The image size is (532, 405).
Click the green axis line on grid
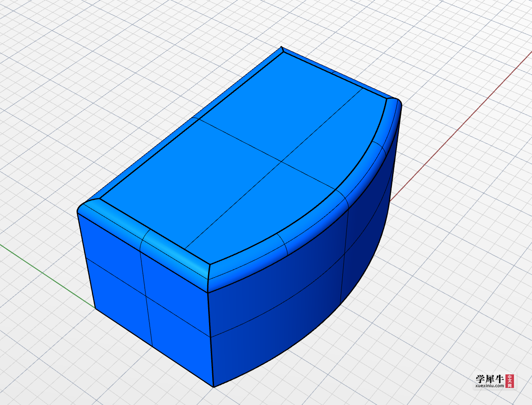[x=47, y=277]
